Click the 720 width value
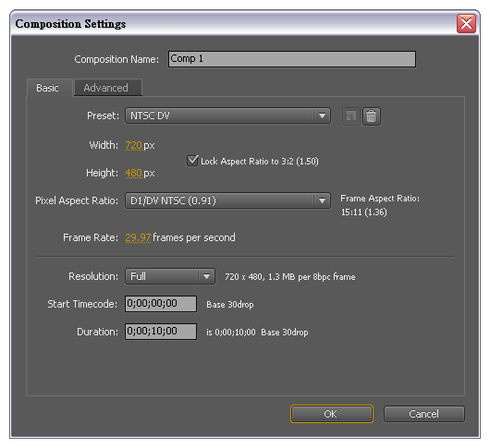Viewport: 490px width, 448px height. [x=134, y=145]
